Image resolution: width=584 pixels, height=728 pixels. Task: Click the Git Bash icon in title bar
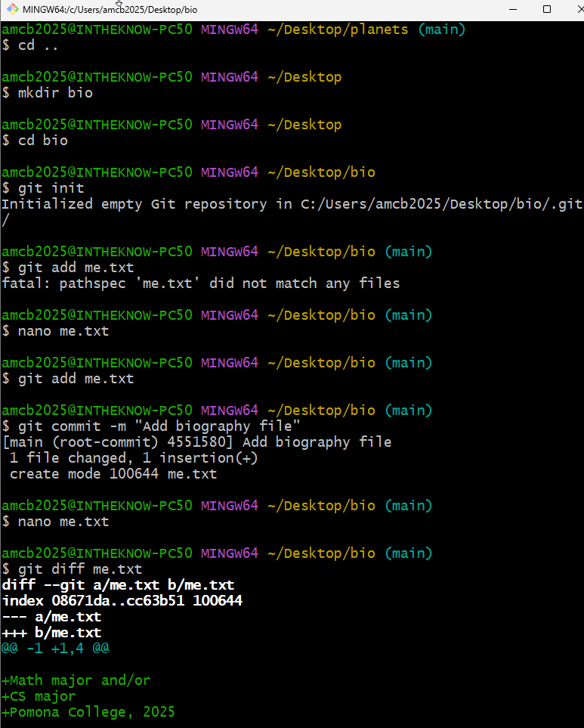click(x=13, y=9)
